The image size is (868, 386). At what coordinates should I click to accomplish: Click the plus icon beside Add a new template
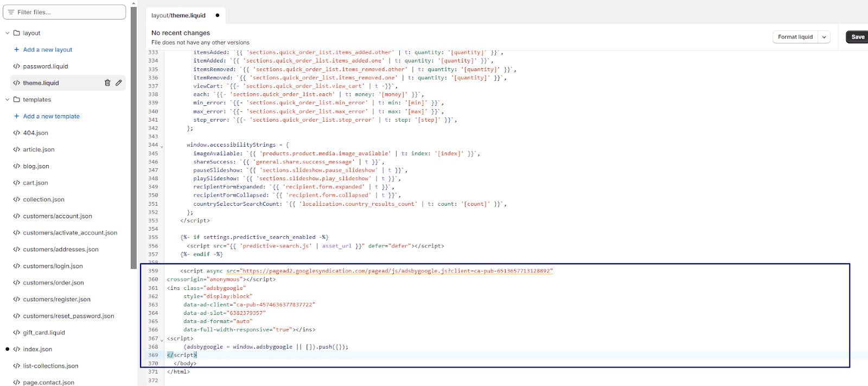[16, 117]
